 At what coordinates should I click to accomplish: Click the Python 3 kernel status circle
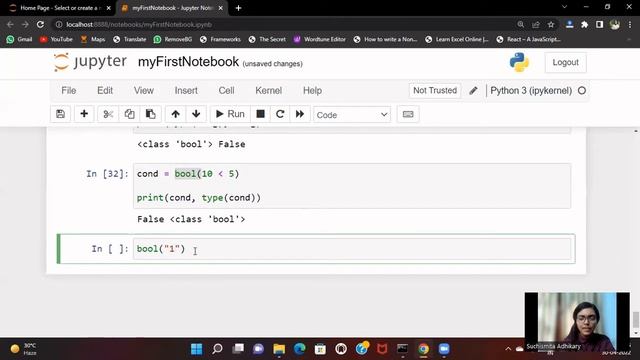pos(582,91)
